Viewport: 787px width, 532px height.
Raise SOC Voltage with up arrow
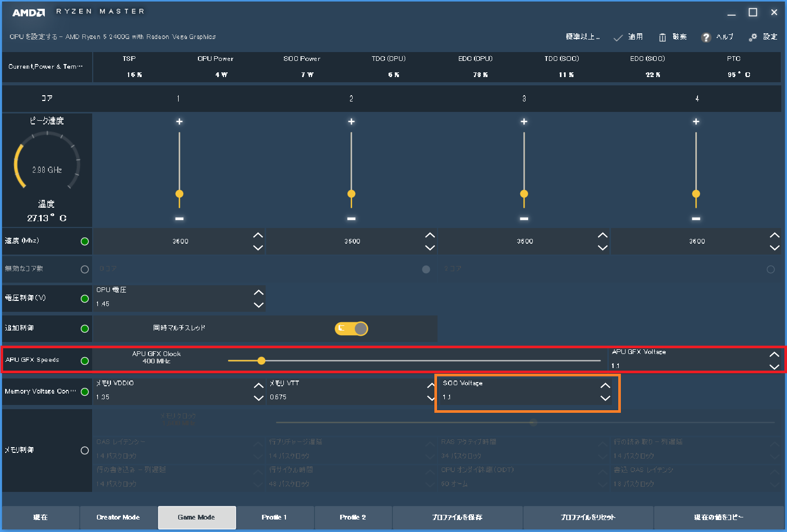pos(605,386)
